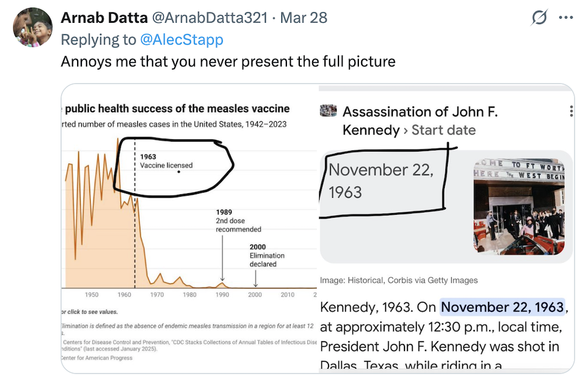Click the arrow pointing to the 1990 bump
The width and height of the screenshot is (588, 381).
[x=222, y=258]
